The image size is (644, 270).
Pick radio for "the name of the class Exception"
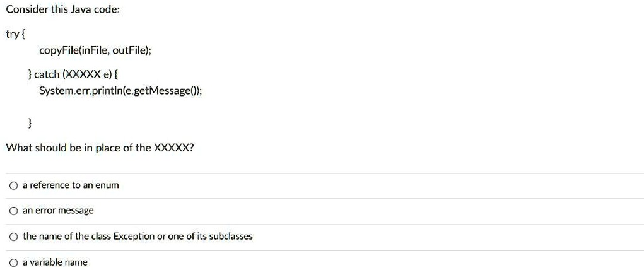pyautogui.click(x=13, y=237)
